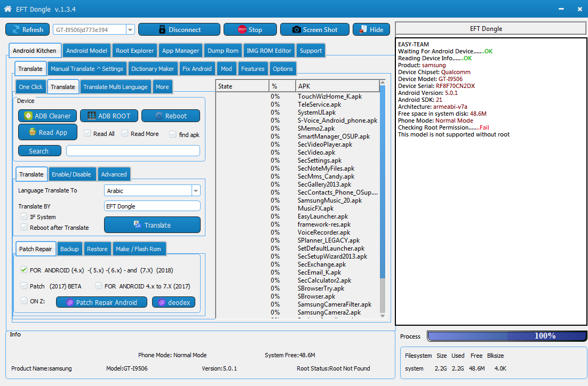Image resolution: width=588 pixels, height=386 pixels.
Task: Select TouchWizHome_K.apk row
Action: 298,96
